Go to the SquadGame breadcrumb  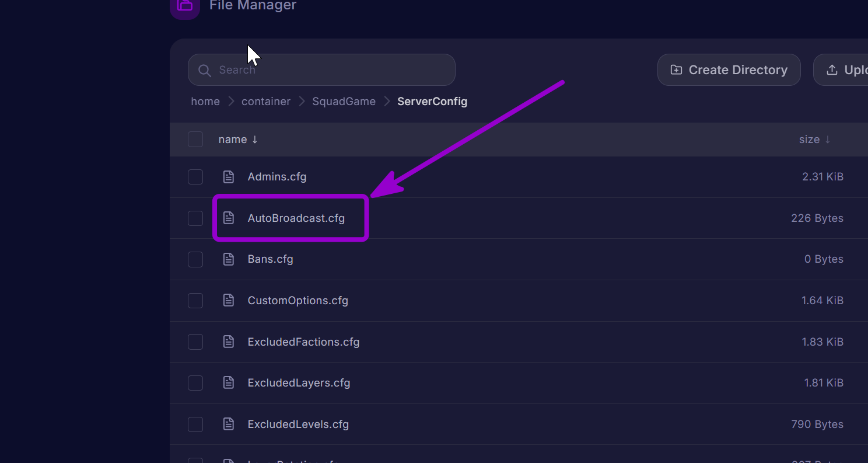[344, 102]
